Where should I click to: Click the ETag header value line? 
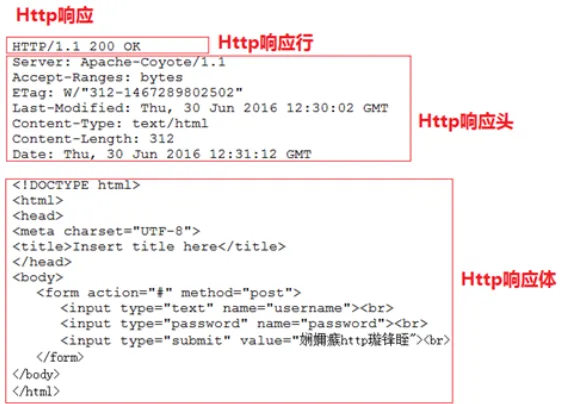[x=128, y=93]
